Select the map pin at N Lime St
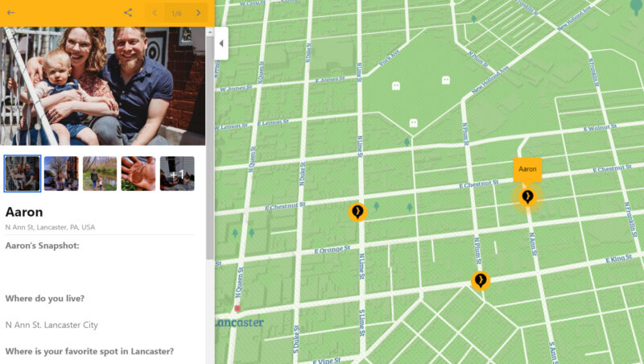The width and height of the screenshot is (644, 364). [357, 212]
